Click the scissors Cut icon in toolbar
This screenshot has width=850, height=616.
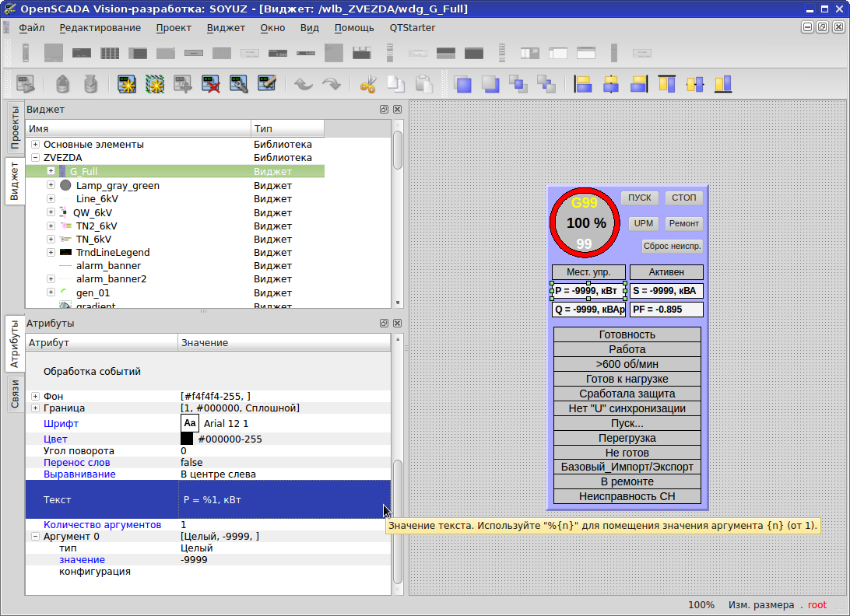[368, 84]
